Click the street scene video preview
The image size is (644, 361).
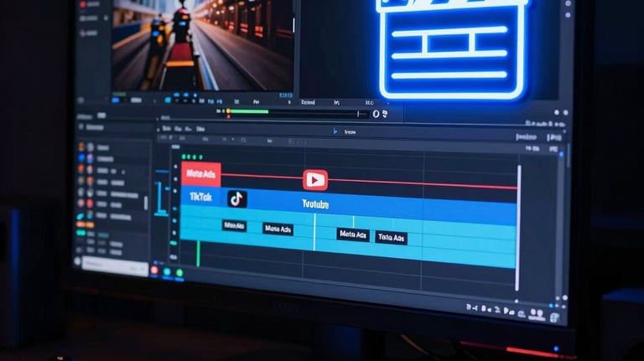[202, 45]
